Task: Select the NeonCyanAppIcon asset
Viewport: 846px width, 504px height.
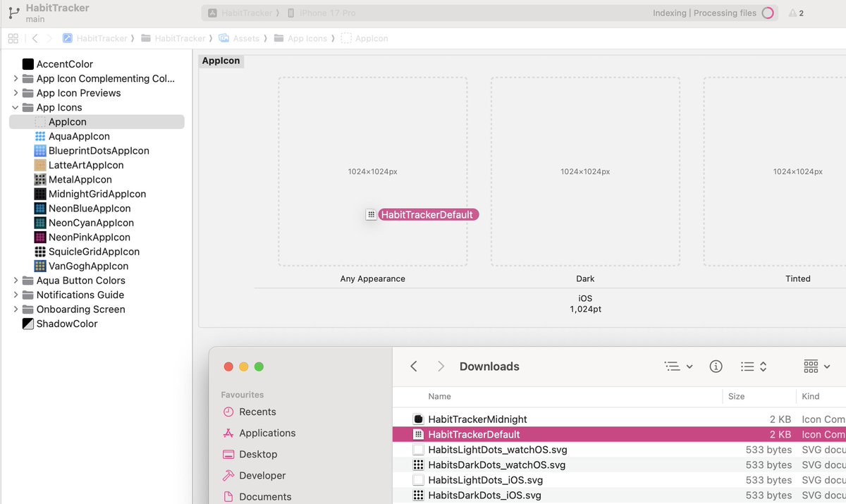Action: pyautogui.click(x=84, y=223)
